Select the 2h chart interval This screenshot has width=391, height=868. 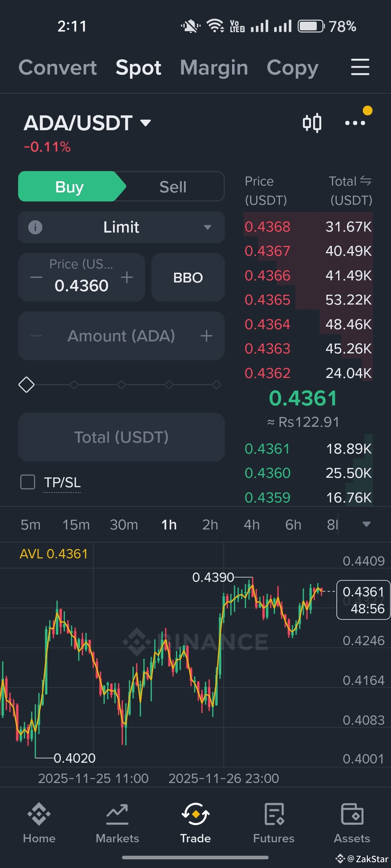point(210,524)
